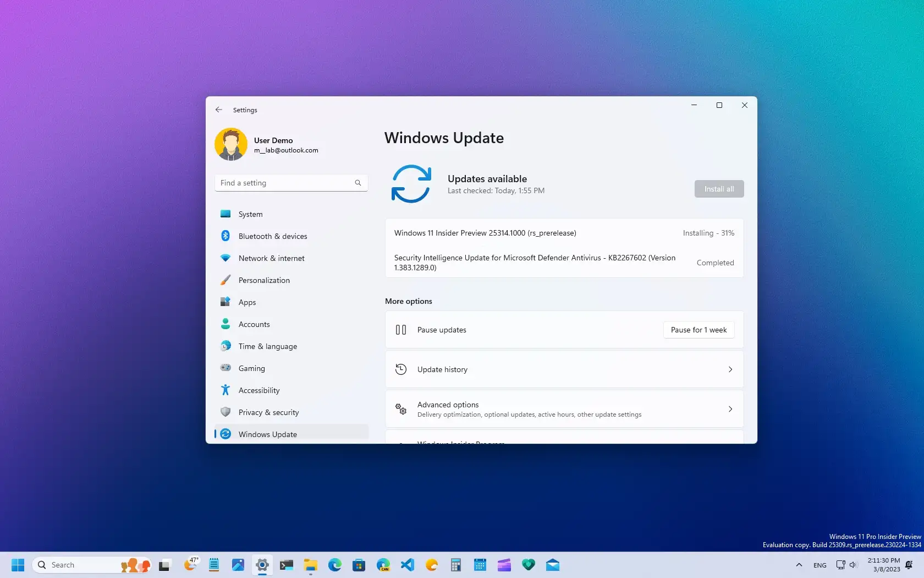Open the ENG language switcher in the tray

click(820, 565)
